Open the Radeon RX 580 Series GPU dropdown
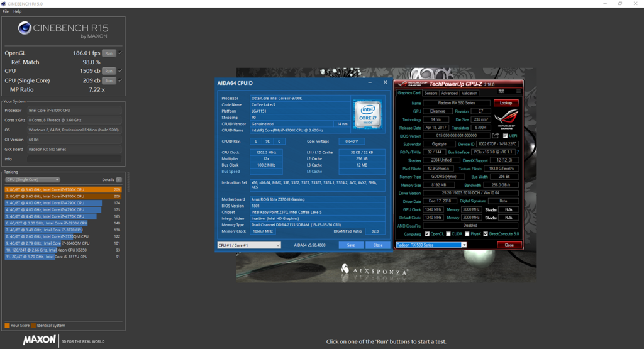The width and height of the screenshot is (644, 349). (431, 245)
